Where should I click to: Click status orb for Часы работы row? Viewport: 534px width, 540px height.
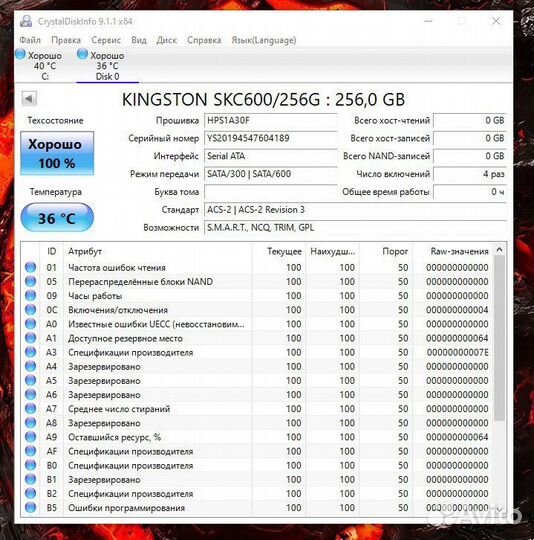pyautogui.click(x=31, y=295)
